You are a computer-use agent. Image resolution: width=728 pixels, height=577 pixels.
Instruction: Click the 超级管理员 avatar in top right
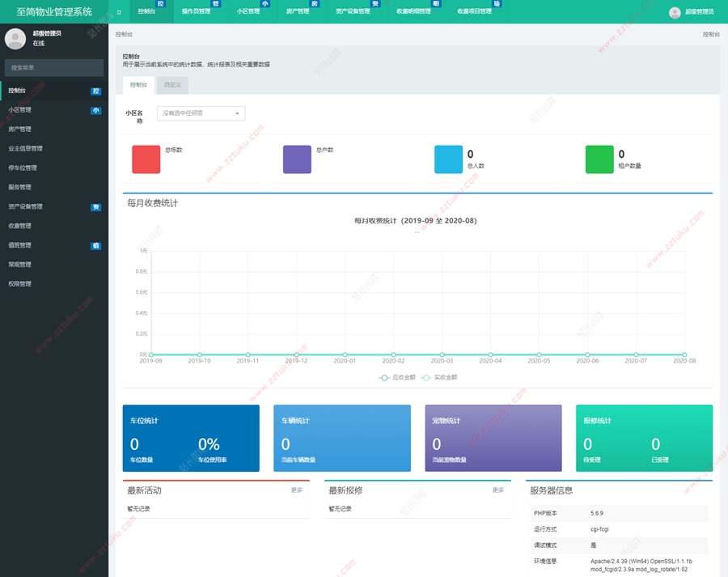pyautogui.click(x=675, y=12)
